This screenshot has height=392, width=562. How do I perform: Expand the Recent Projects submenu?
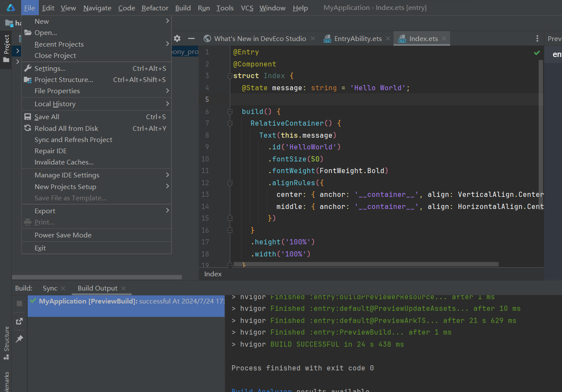click(x=96, y=44)
